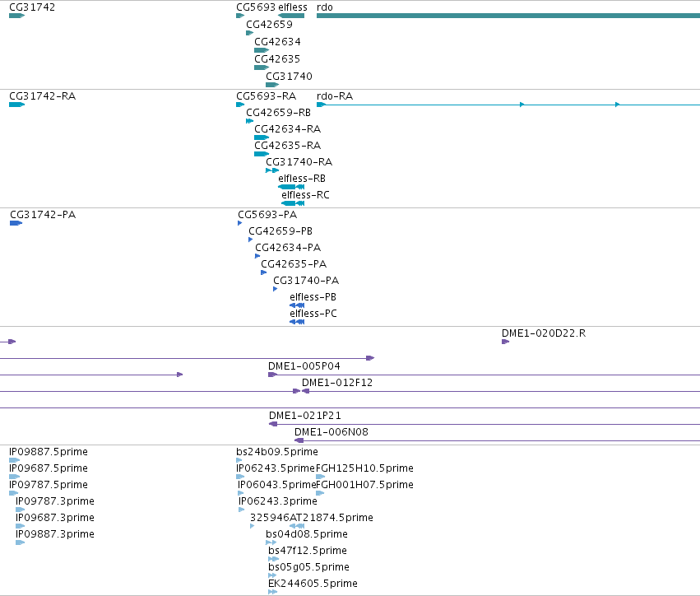Click the IP09687.3prime EST label
Viewport: 700px width, 596px height.
(x=55, y=519)
